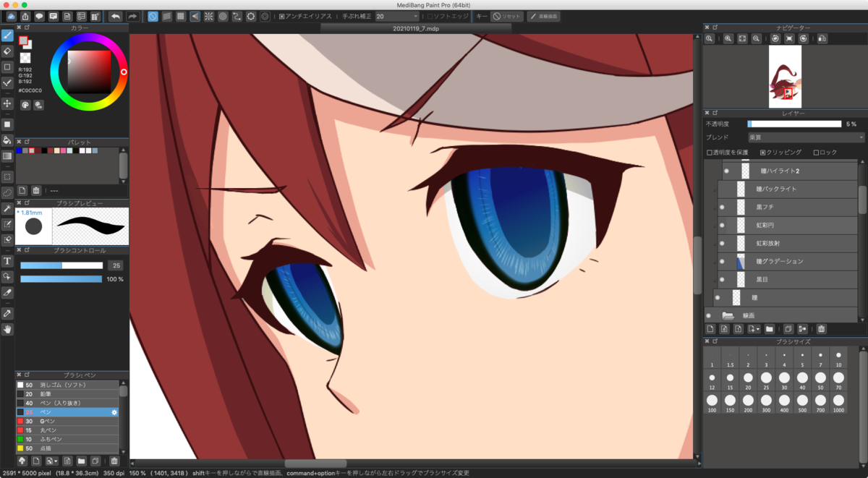Add a new folder in Layers panel
868x478 pixels.
pos(770,329)
